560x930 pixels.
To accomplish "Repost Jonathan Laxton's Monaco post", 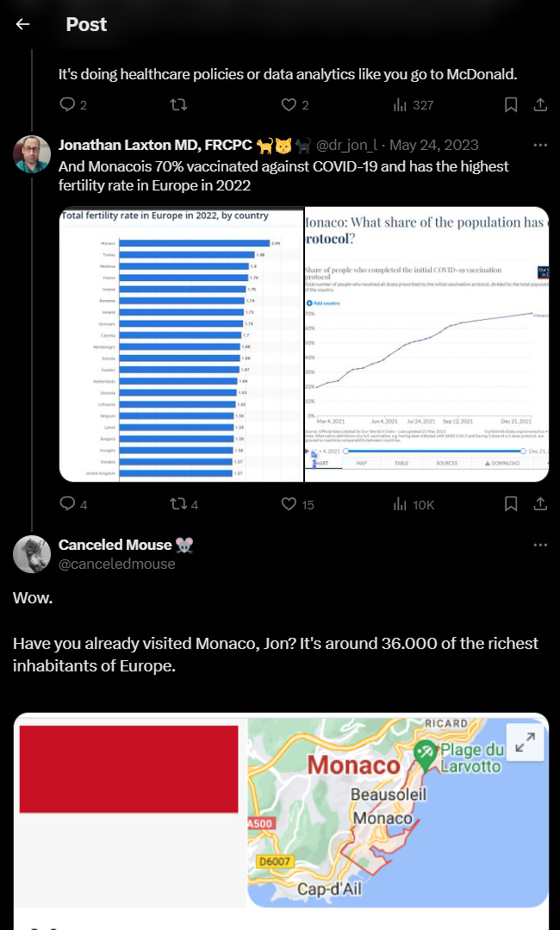I will 178,504.
